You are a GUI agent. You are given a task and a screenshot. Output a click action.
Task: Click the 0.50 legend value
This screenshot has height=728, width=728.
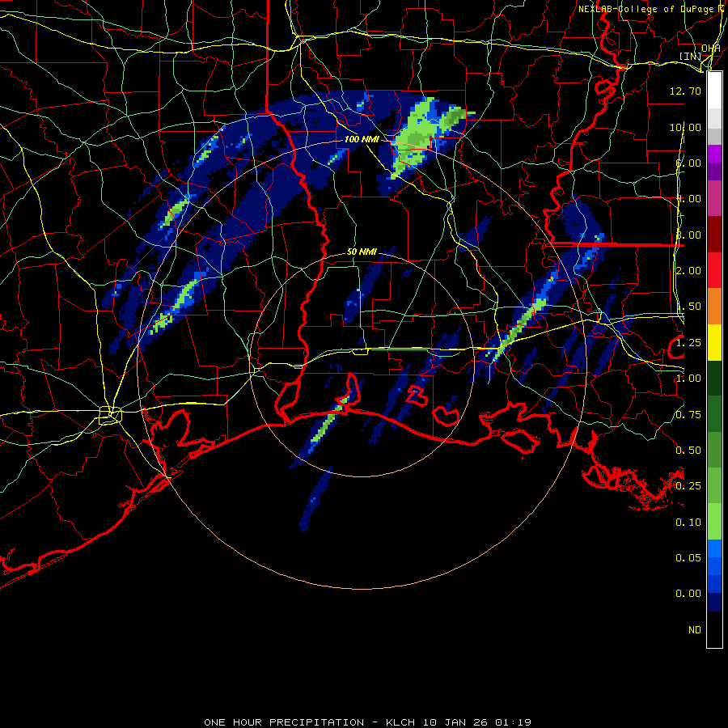coord(688,451)
